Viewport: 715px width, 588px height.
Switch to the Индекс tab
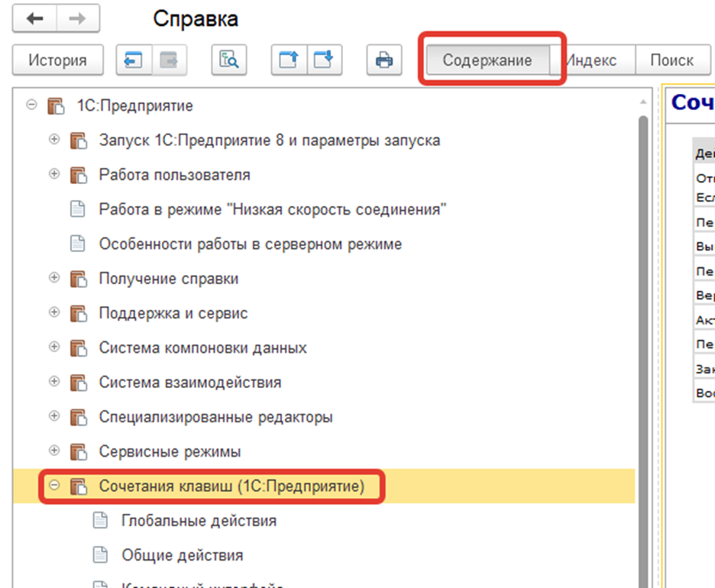592,60
